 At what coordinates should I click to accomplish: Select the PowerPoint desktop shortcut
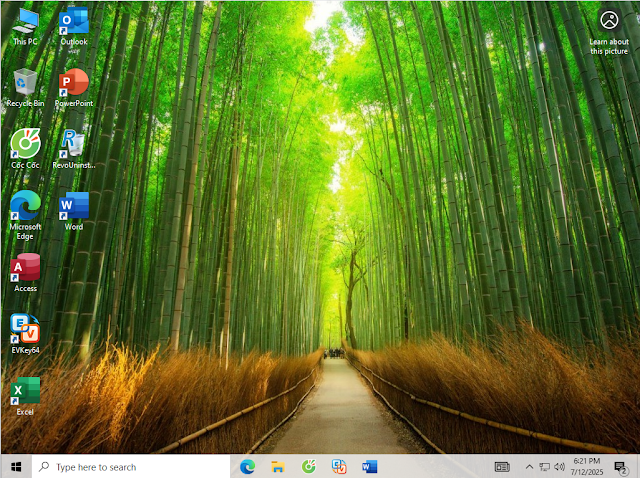click(74, 88)
